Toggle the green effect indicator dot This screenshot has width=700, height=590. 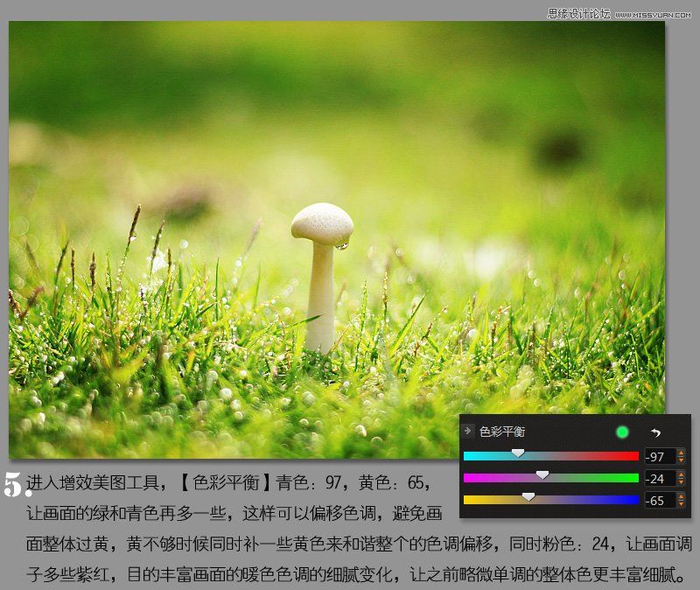[x=622, y=432]
